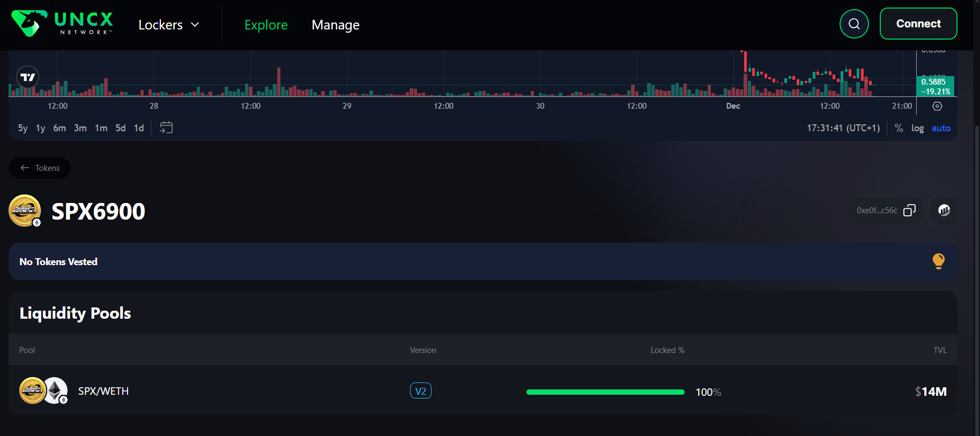Open the go-to-date calendar icon
980x436 pixels.
tap(166, 127)
